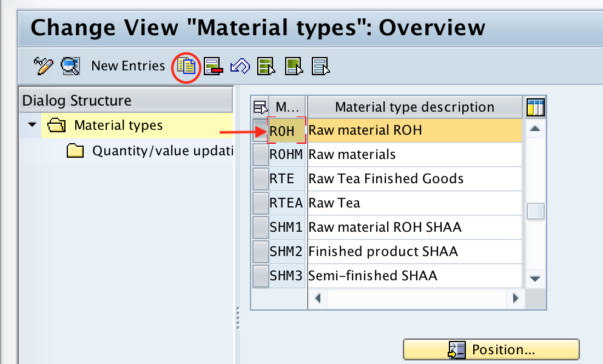The image size is (603, 364).
Task: Click the SHM3 material type cell
Action: (x=287, y=276)
